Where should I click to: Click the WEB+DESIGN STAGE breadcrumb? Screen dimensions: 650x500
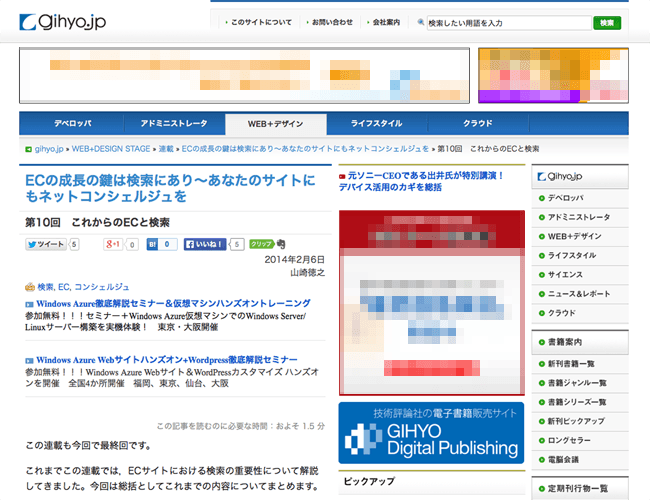[x=111, y=149]
